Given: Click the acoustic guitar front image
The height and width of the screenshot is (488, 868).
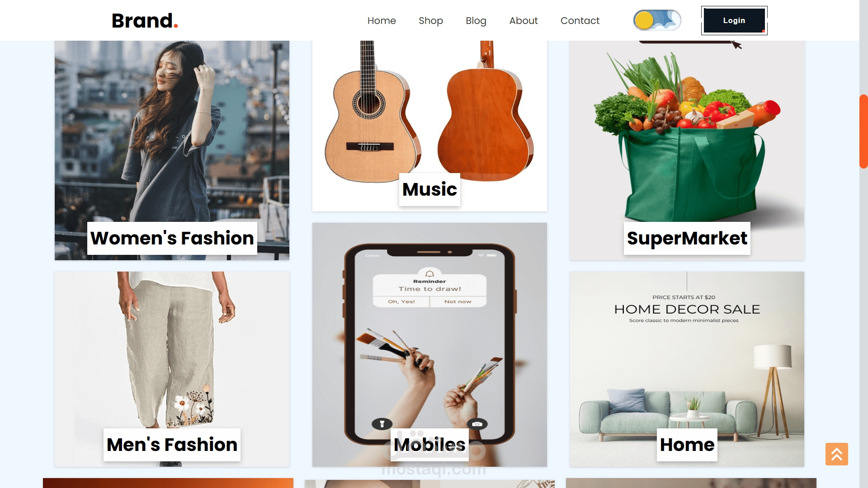Looking at the screenshot, I should point(372,113).
